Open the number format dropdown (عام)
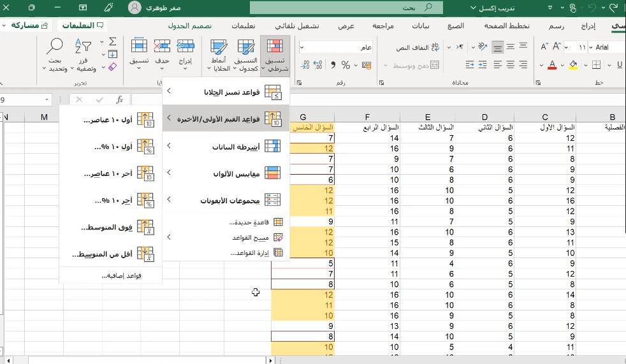The height and width of the screenshot is (364, 626). pos(302,47)
